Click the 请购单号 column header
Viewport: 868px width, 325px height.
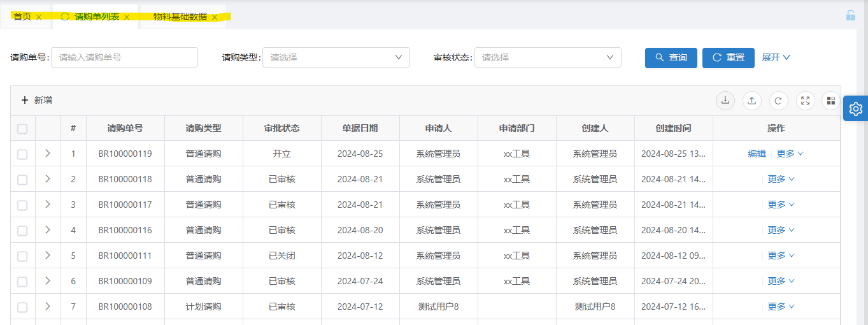pyautogui.click(x=125, y=128)
